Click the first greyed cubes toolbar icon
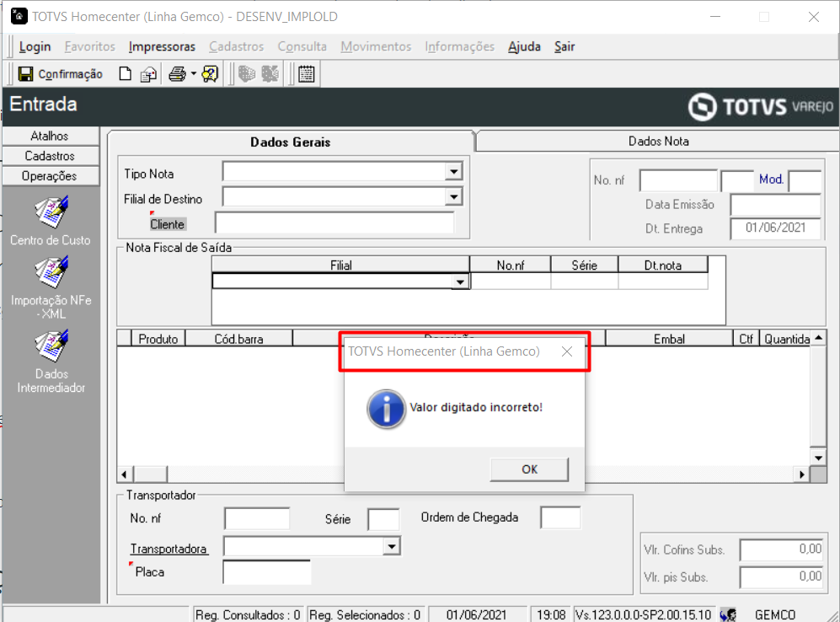The height and width of the screenshot is (622, 840). tap(246, 74)
